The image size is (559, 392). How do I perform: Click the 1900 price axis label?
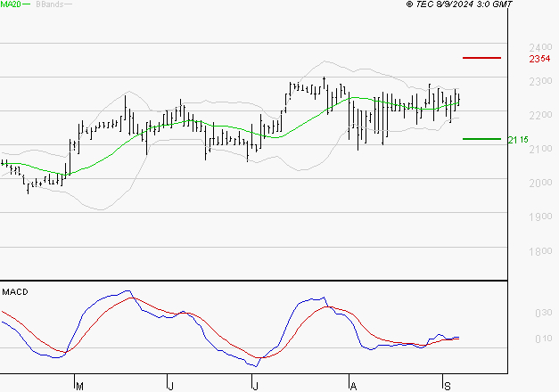point(540,216)
